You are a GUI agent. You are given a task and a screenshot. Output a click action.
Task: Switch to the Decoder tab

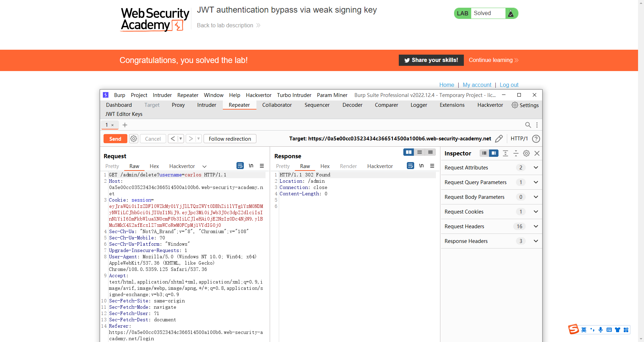(x=352, y=105)
